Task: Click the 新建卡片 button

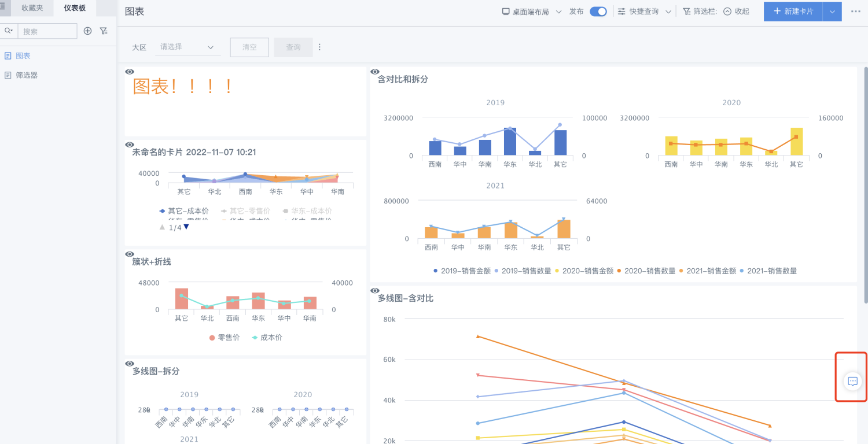Action: click(793, 12)
